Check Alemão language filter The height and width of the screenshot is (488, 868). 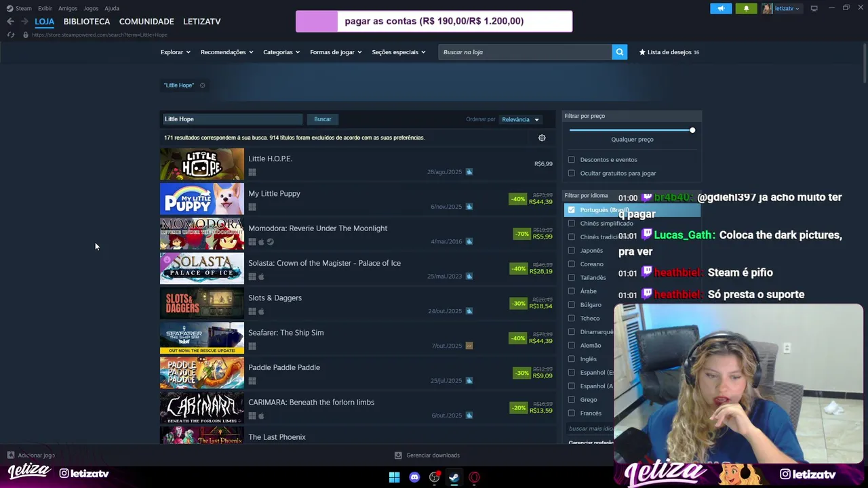tap(572, 346)
